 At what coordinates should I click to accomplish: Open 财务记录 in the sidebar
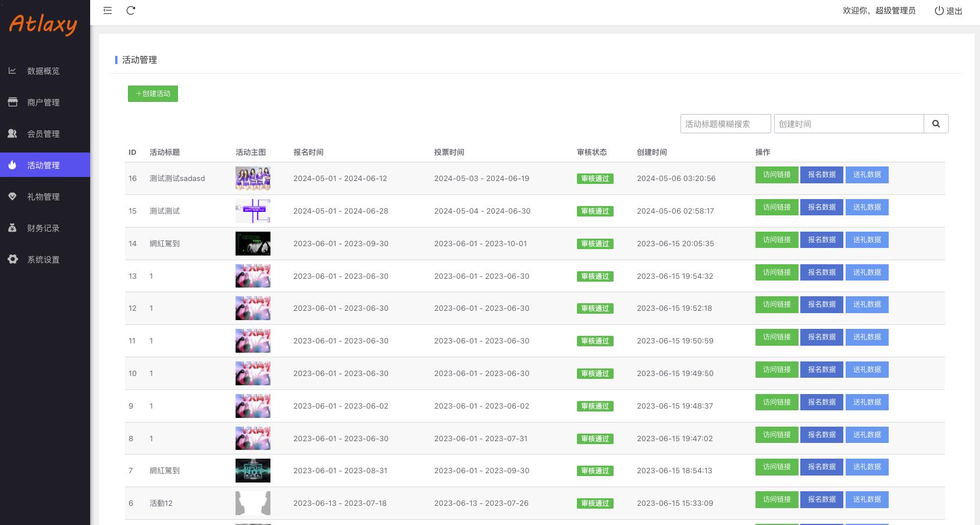pyautogui.click(x=43, y=228)
